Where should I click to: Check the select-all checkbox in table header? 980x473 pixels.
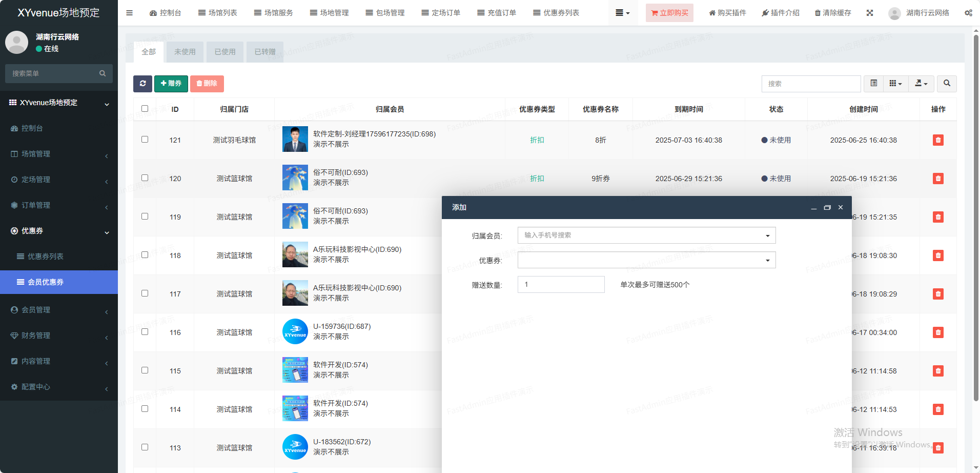(145, 109)
